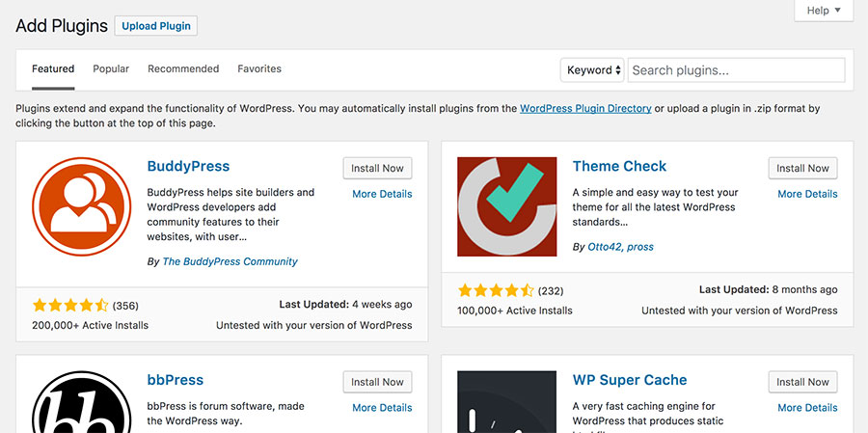Click Theme Check untested compatibility notice
868x433 pixels.
click(740, 311)
